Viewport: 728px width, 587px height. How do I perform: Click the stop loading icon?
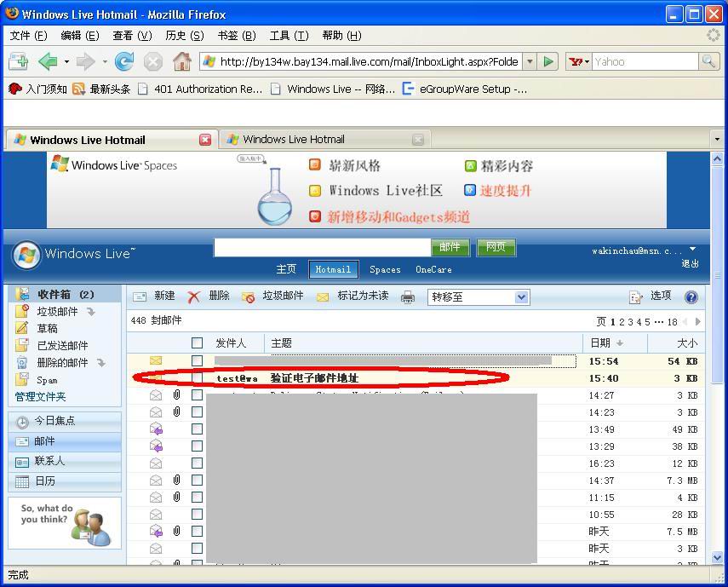coord(152,61)
